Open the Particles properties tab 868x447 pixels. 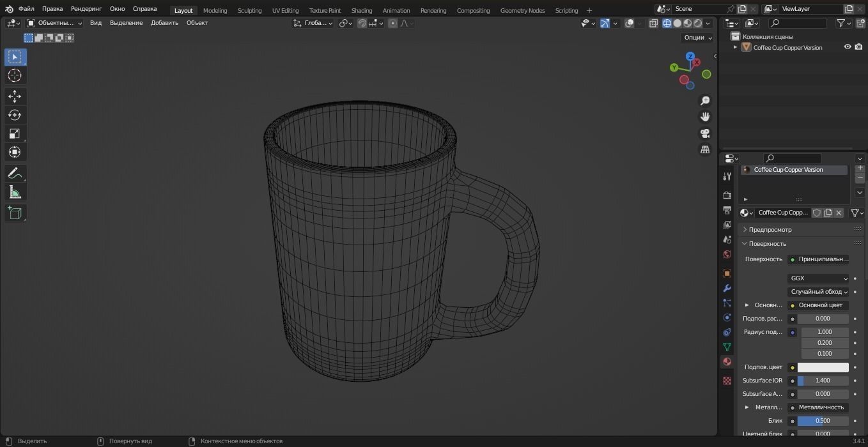[x=727, y=303]
